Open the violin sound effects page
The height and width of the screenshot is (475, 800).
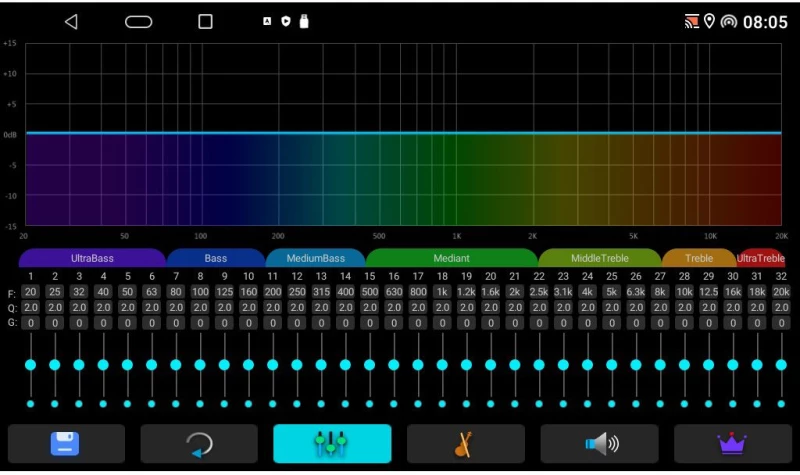(x=465, y=444)
